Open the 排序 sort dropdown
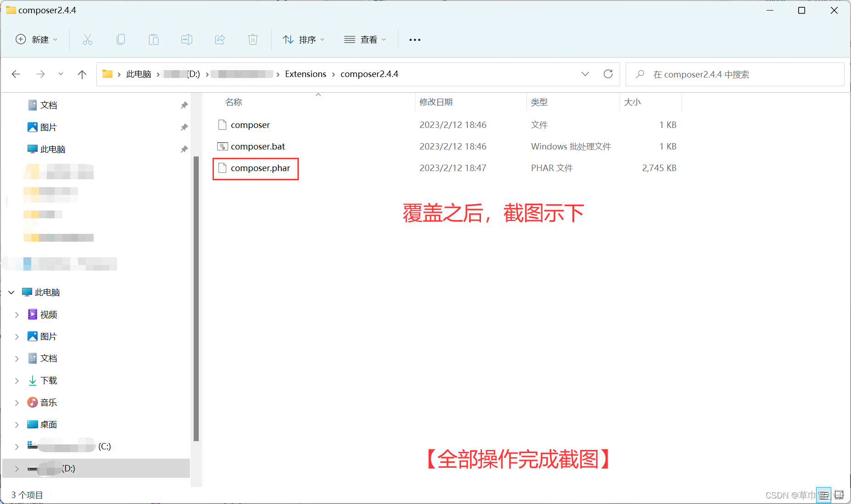851x504 pixels. click(303, 39)
